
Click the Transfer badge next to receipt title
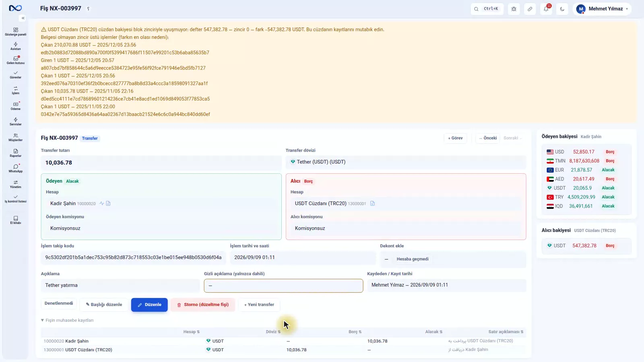90,138
